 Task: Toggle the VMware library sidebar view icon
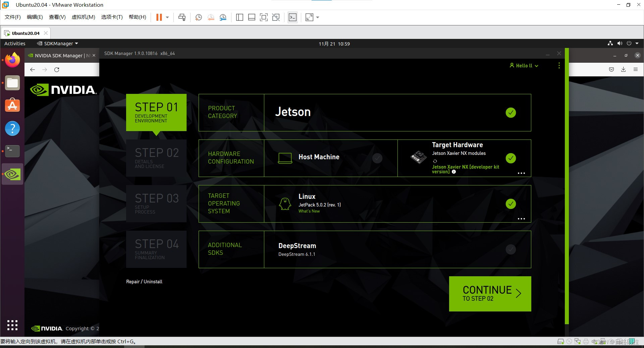click(239, 17)
